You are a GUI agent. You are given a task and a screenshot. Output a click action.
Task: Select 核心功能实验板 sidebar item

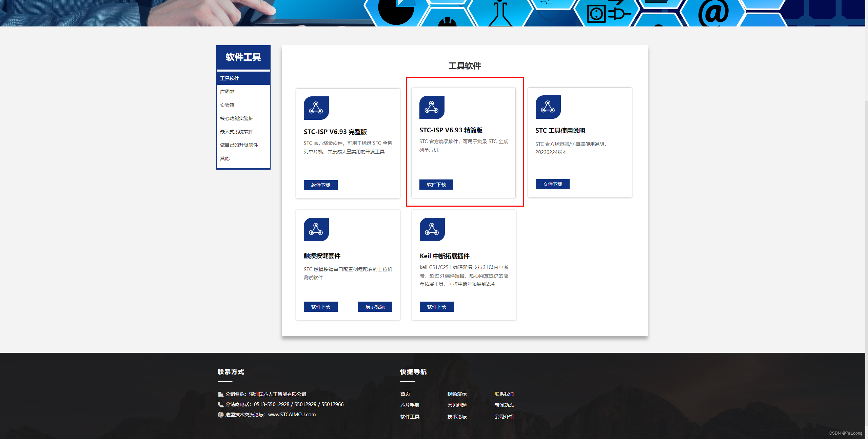(x=237, y=118)
